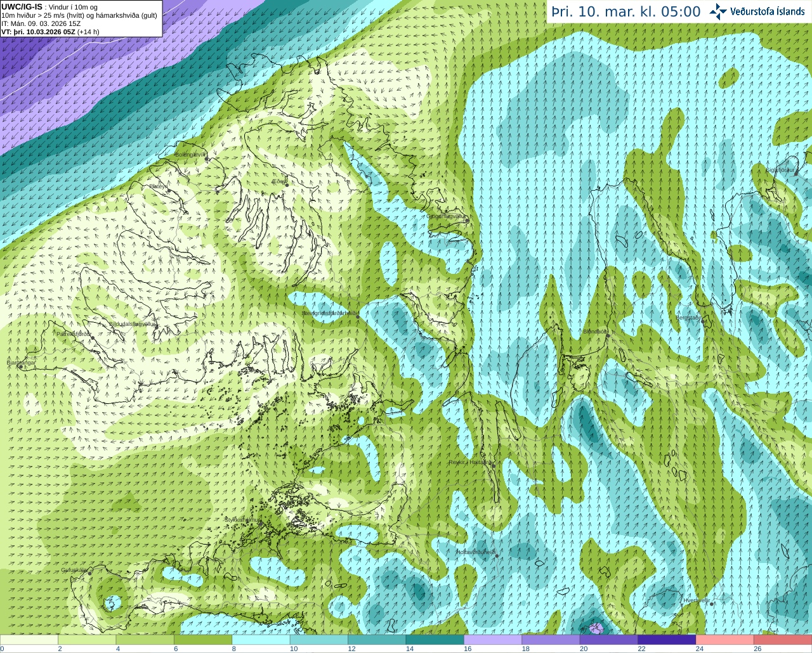Viewport: 812px width, 653px height.
Task: Click the Flateyri station marker
Action: click(x=169, y=191)
